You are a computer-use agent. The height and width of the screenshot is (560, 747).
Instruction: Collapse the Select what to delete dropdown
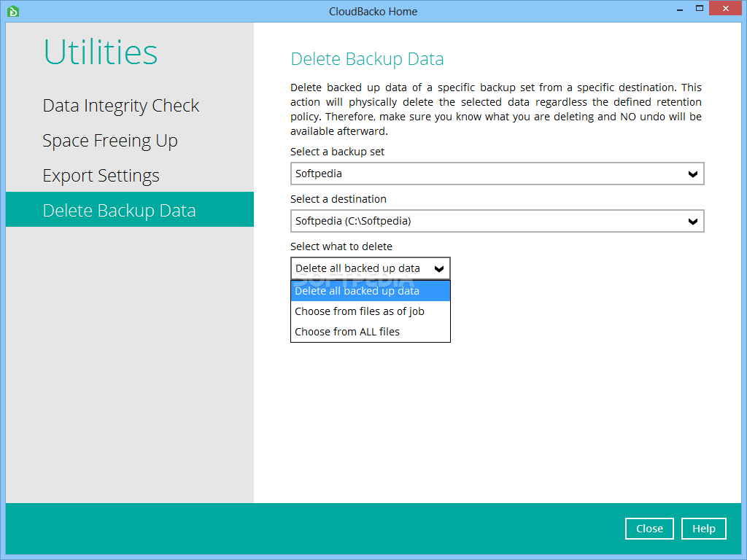click(x=370, y=268)
